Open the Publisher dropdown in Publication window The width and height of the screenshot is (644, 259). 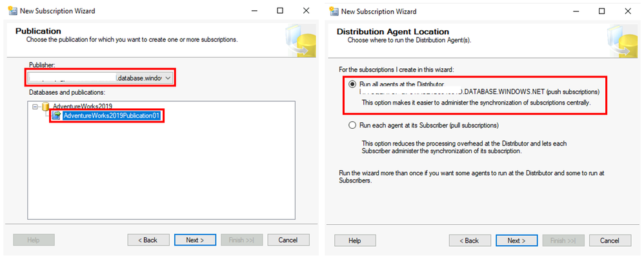point(167,78)
